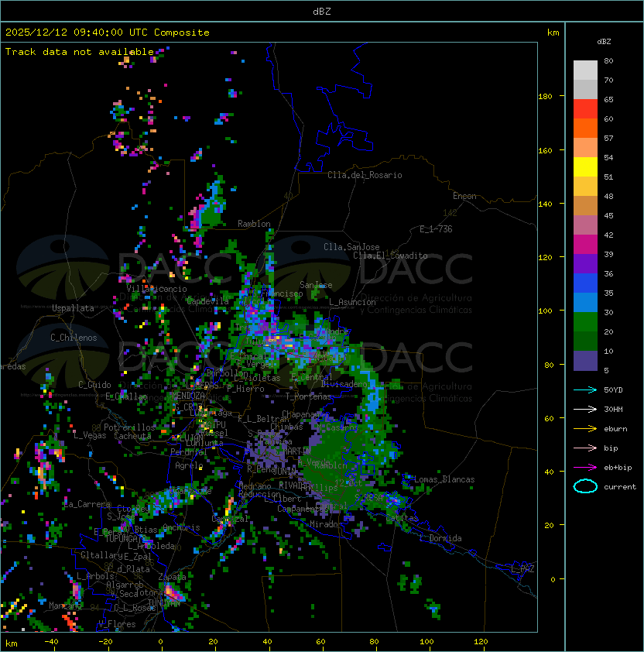Image resolution: width=644 pixels, height=652 pixels.
Task: Click the cyan 50YD arrow in legend
Action: coord(585,389)
